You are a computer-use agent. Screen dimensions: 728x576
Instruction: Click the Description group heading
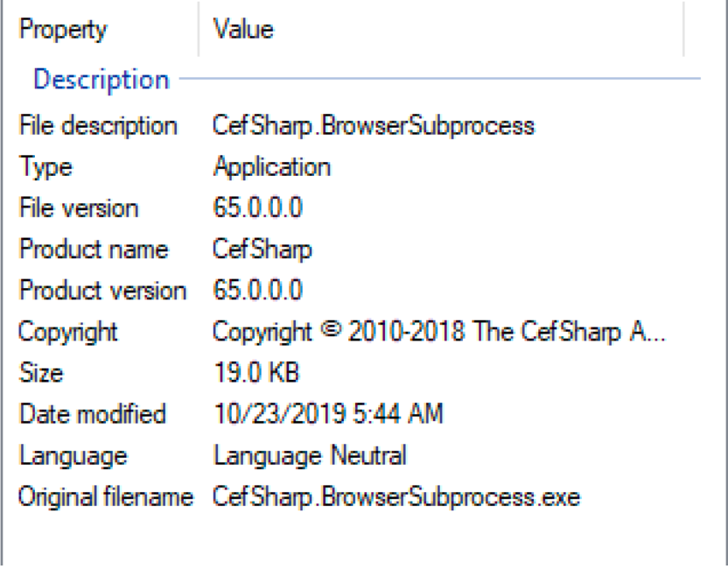101,80
